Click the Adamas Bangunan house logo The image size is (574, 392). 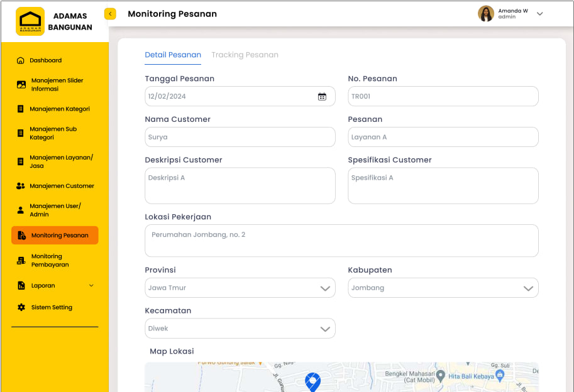[x=30, y=21]
